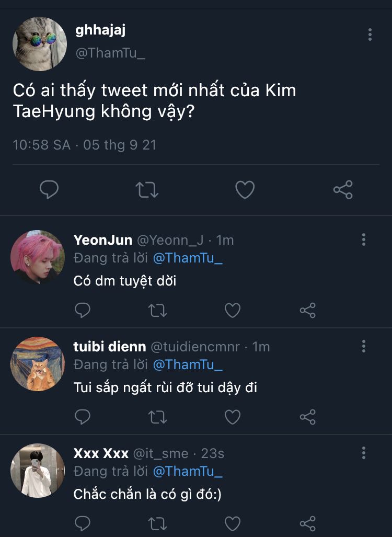Screen dimensions: 392x537
Task: Open @ThamTu_ mention link in YeonJun's reply
Action: click(x=188, y=258)
